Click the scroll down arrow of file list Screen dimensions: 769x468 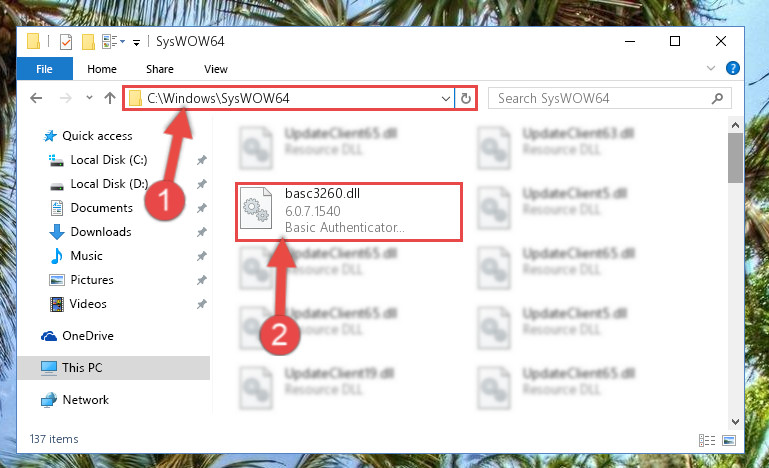[735, 421]
